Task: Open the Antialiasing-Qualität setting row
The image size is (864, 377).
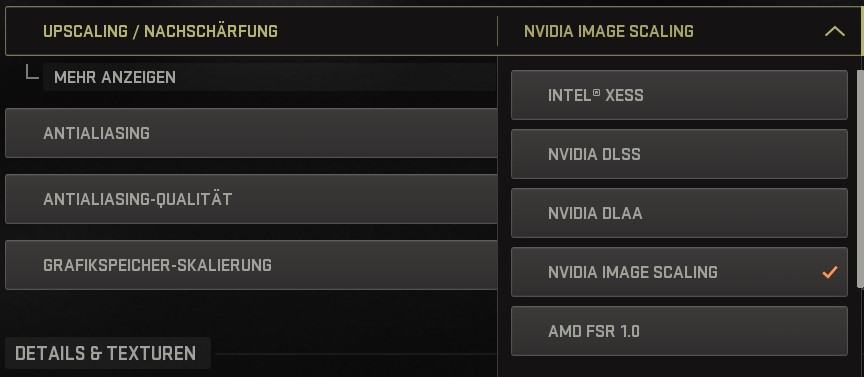Action: (251, 199)
